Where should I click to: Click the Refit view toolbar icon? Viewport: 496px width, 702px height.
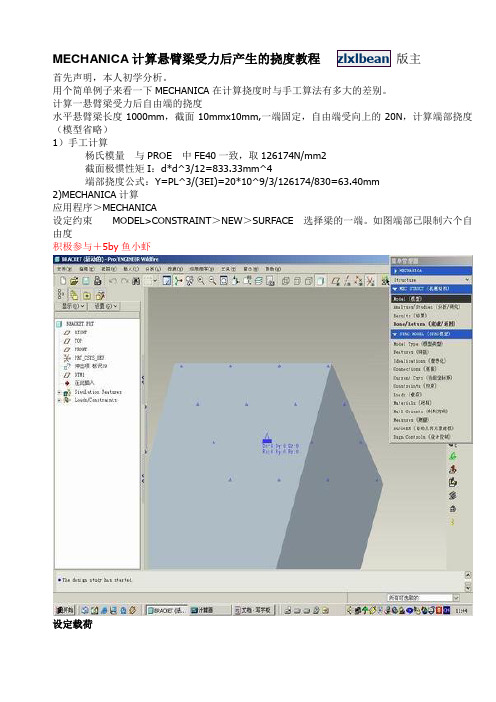(224, 281)
